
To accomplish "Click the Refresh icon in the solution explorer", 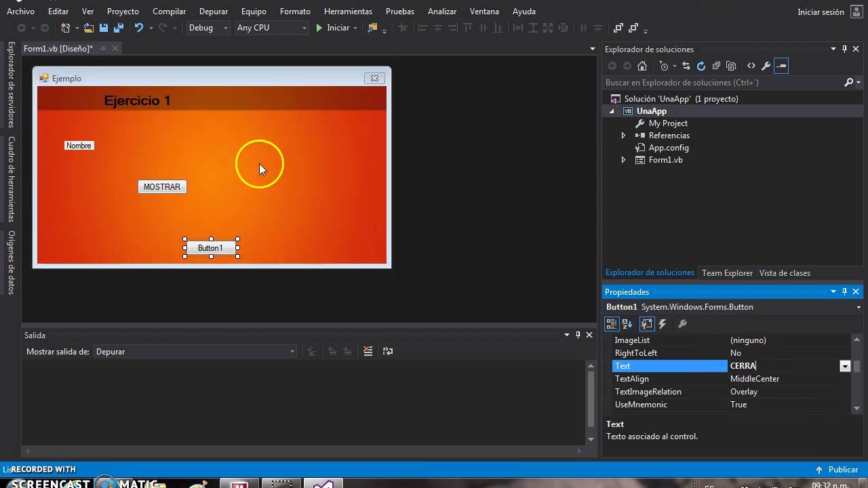I will pos(701,66).
